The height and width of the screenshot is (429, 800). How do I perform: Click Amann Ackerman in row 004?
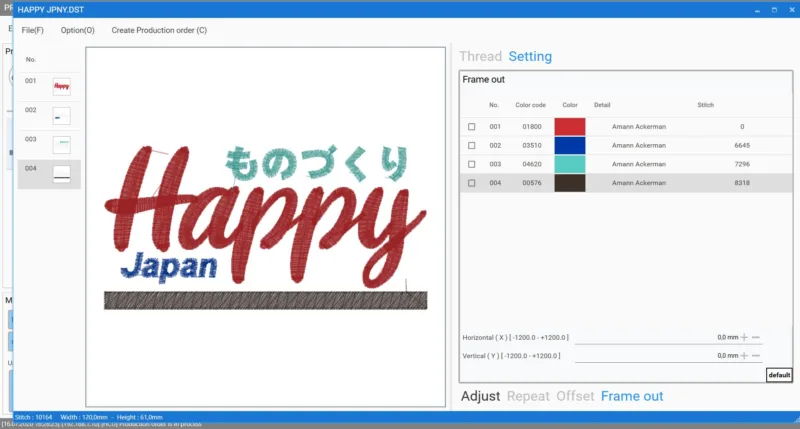tap(639, 183)
